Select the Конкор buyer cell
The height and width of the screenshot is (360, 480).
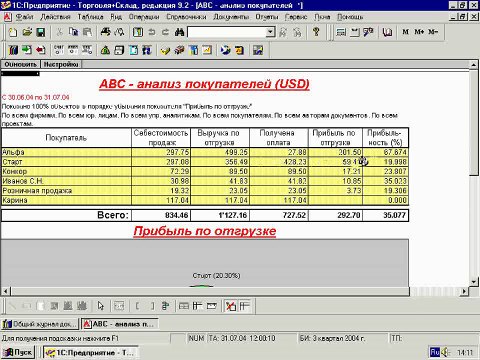click(66, 171)
